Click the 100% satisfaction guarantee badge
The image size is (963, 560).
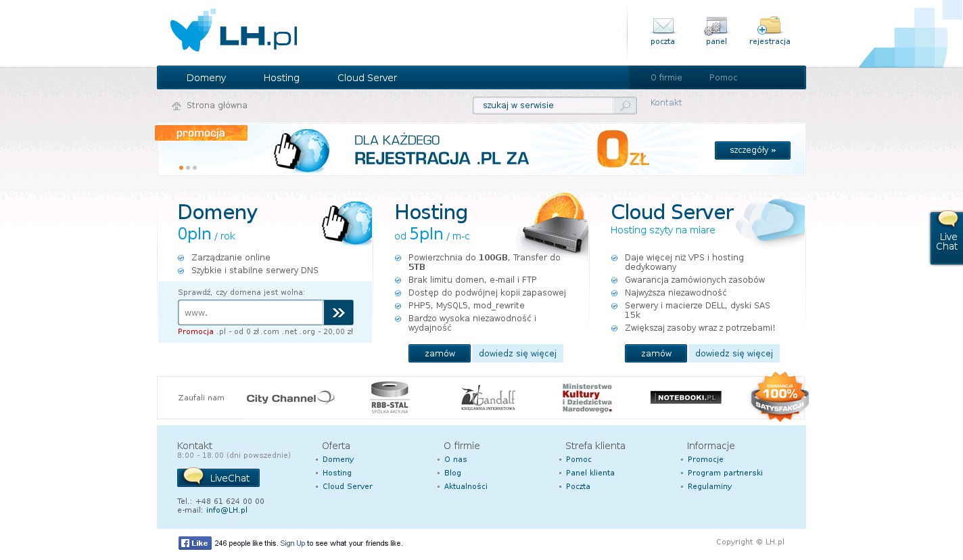[x=779, y=397]
